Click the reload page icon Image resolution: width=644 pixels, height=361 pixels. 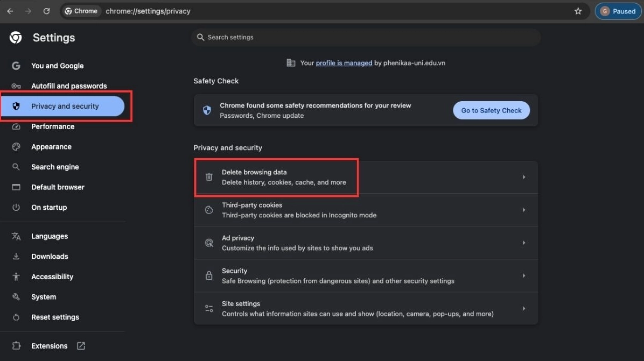46,11
